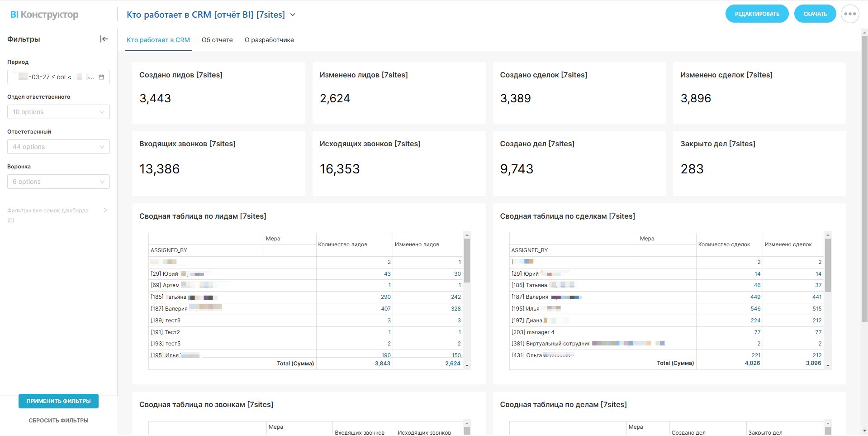
Task: Switch to О разработчике tab
Action: (269, 40)
